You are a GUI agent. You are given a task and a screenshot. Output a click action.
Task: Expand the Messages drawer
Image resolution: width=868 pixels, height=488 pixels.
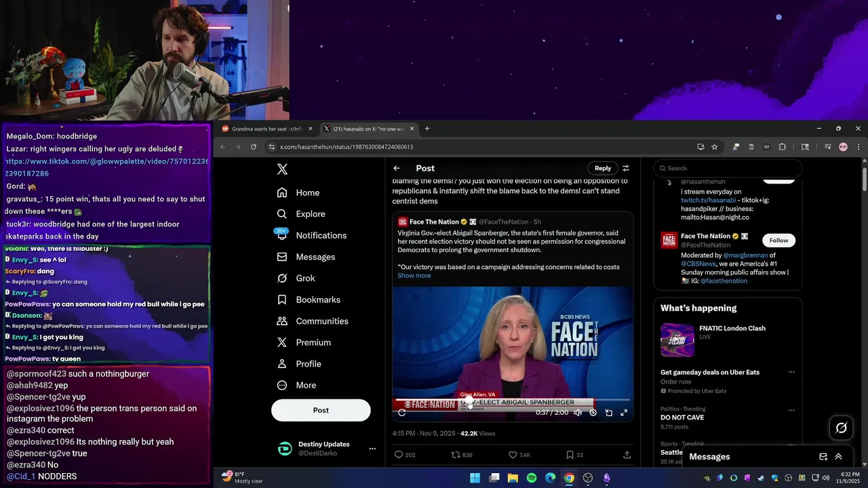[838, 457]
